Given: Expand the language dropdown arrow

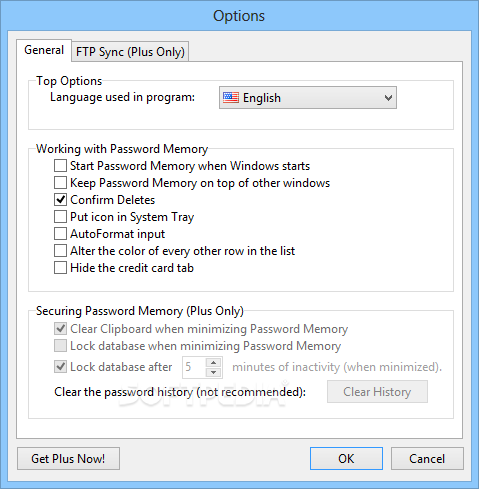Looking at the screenshot, I should tap(388, 98).
